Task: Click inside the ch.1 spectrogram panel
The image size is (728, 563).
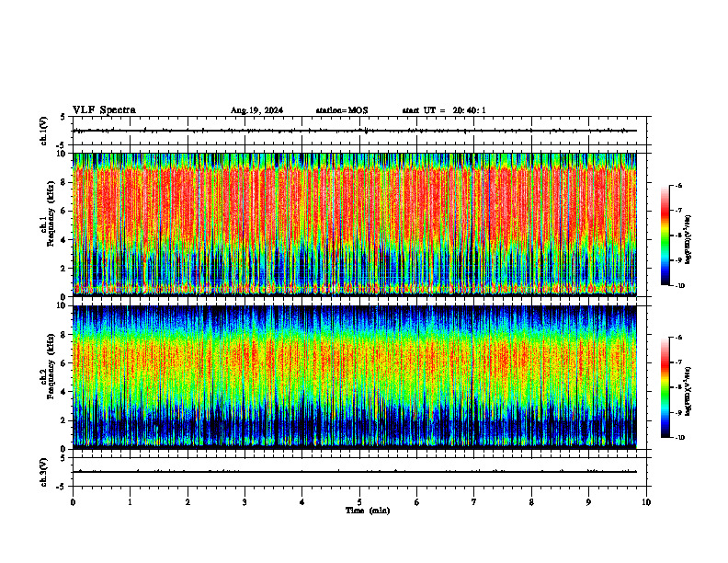Action: [x=355, y=224]
